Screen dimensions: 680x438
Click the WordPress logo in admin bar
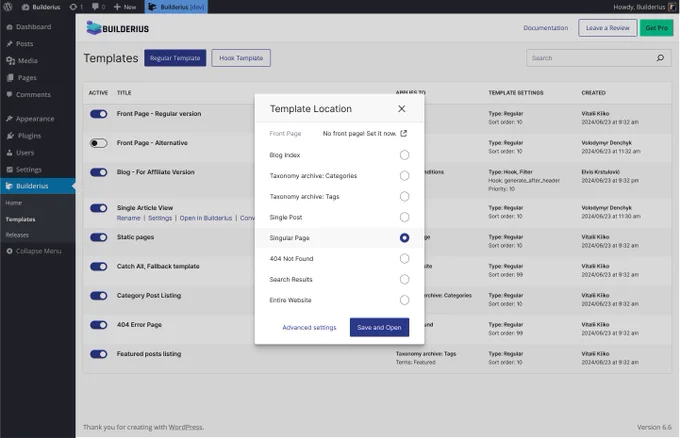(8, 7)
